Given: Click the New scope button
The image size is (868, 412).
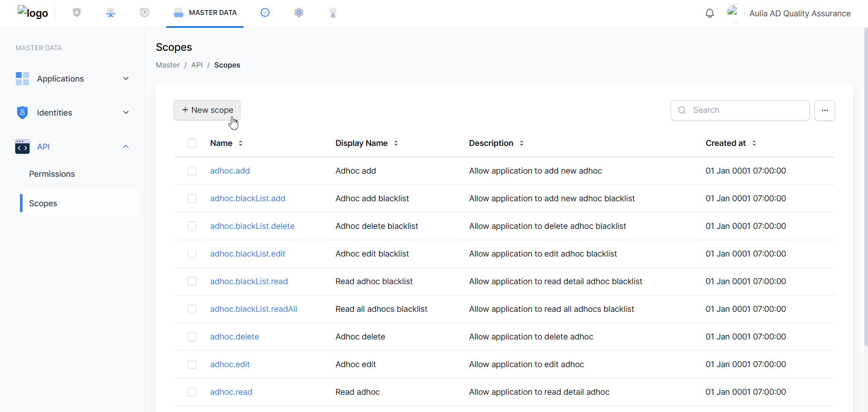Looking at the screenshot, I should tap(207, 110).
